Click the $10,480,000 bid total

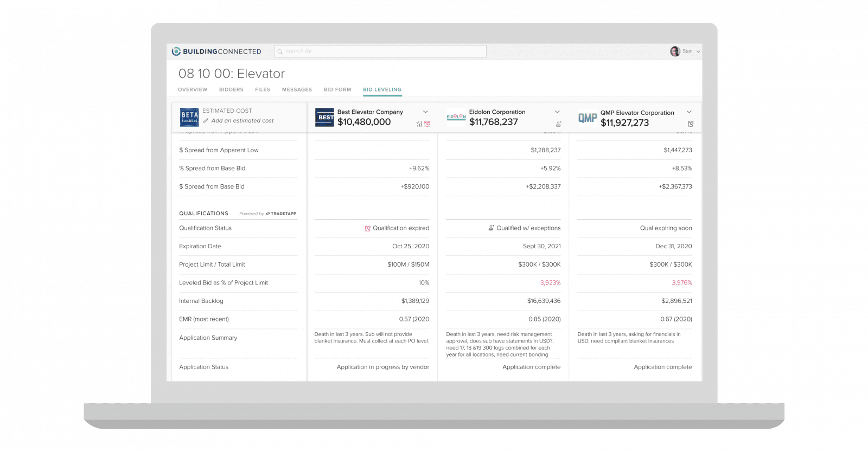[364, 122]
